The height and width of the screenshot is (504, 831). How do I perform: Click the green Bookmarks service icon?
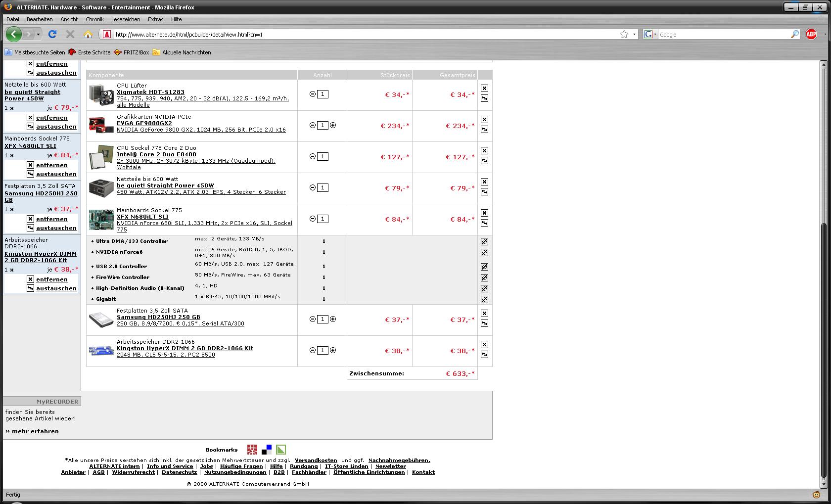click(x=281, y=450)
